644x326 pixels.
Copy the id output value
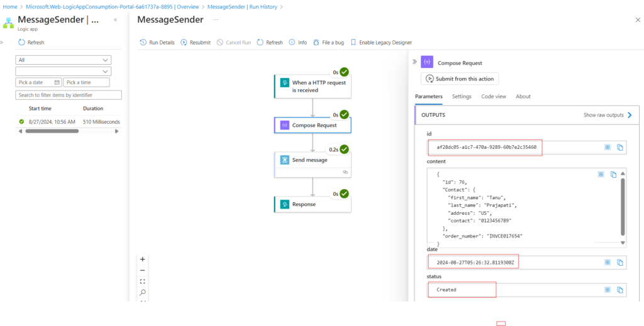coord(620,147)
